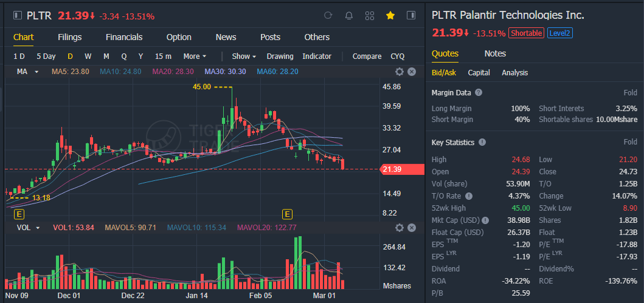This screenshot has width=644, height=303.
Task: Switch to the Chart tab
Action: click(23, 37)
